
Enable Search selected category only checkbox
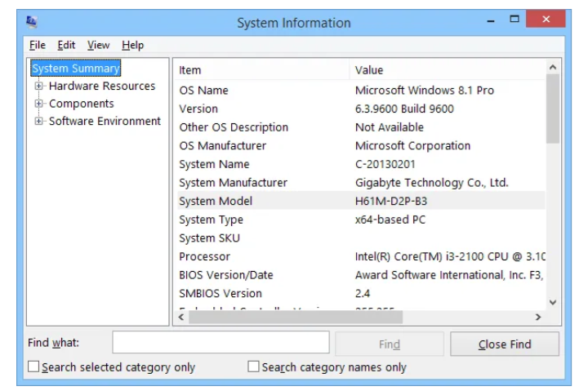coord(33,367)
